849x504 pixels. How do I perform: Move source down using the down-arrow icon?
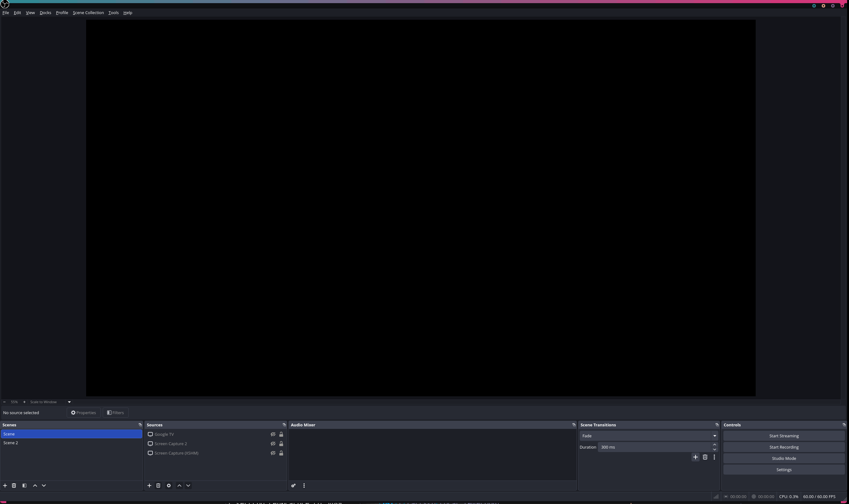(x=188, y=485)
